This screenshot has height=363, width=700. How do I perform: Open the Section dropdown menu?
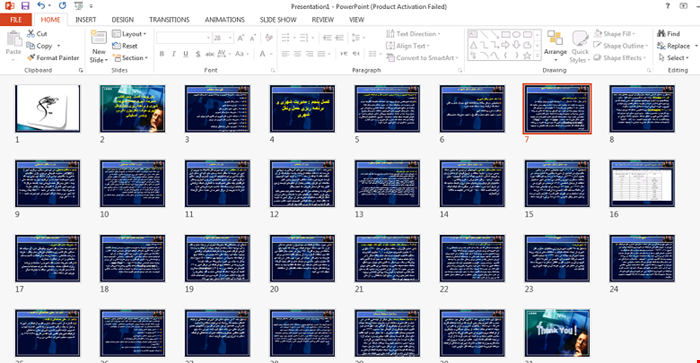point(130,58)
